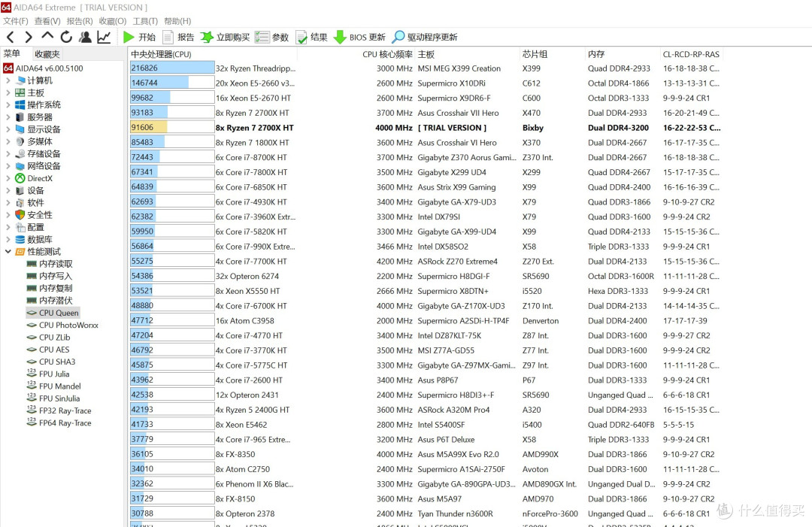Select the 软件 icon in tree
Viewport: 812px width, 527px height.
click(20, 202)
